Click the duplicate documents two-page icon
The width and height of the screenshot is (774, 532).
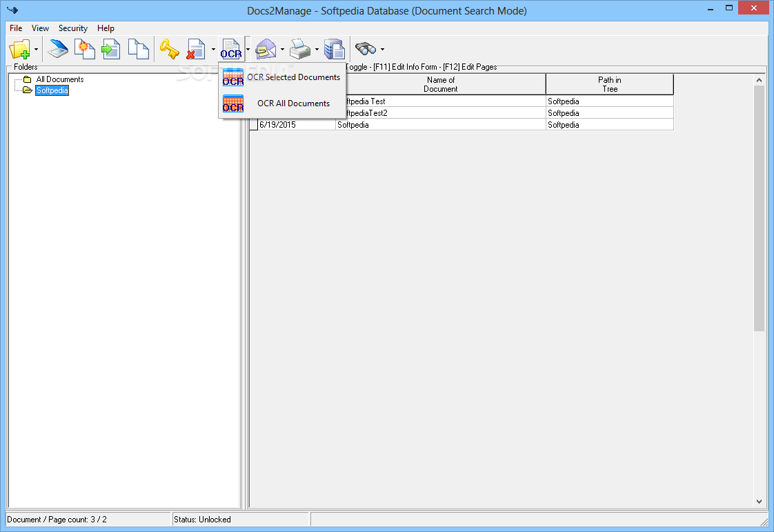pos(138,49)
